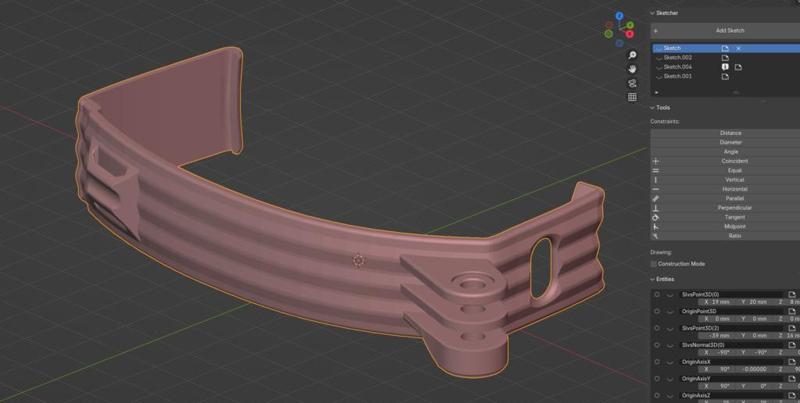The height and width of the screenshot is (403, 800).
Task: Enable the Construction Mode checkbox
Action: (654, 264)
